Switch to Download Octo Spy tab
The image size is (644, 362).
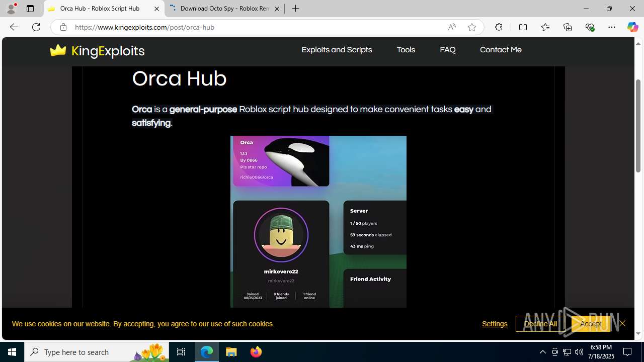(x=224, y=9)
